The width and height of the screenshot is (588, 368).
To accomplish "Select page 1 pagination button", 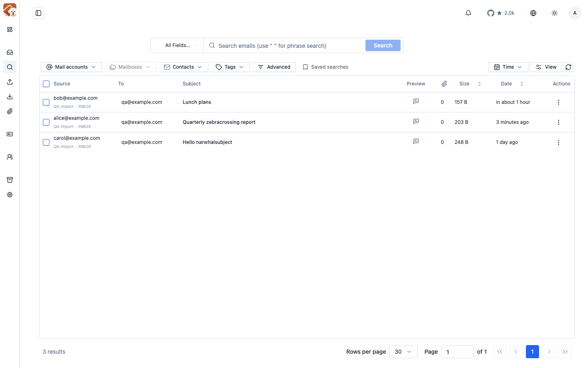I will [532, 352].
